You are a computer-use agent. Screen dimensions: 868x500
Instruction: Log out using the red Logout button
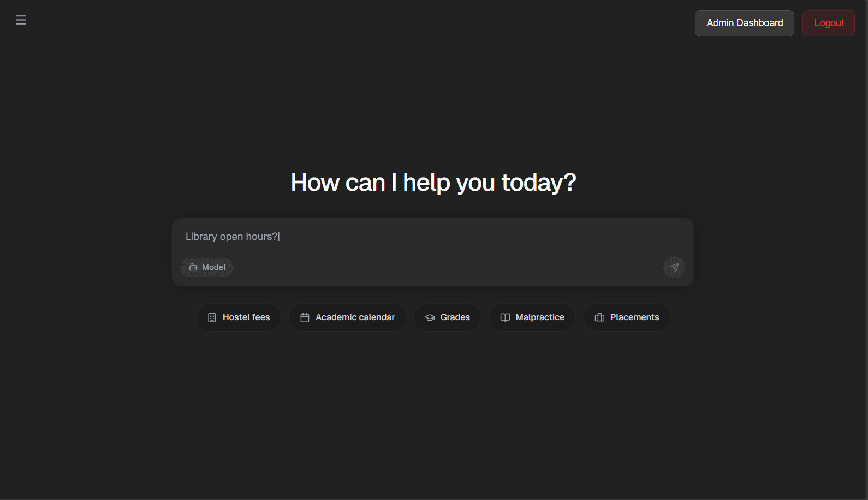(828, 23)
